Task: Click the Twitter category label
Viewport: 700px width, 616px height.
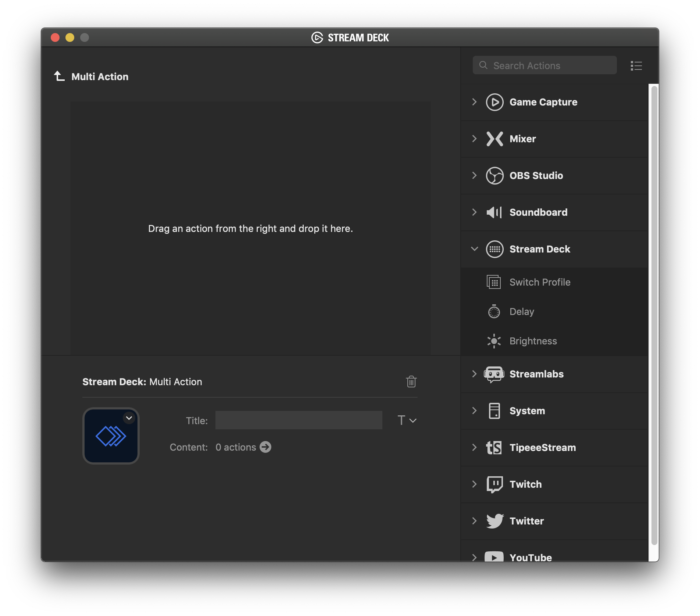Action: tap(526, 521)
